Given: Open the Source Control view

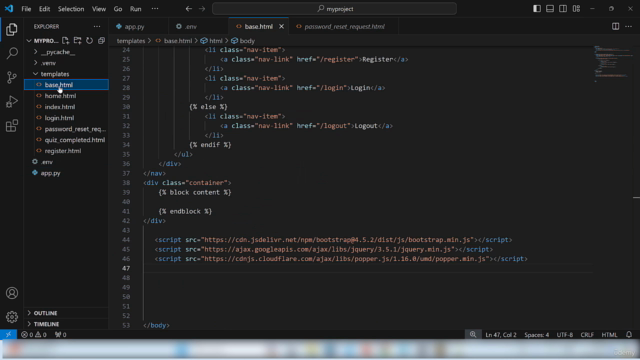Looking at the screenshot, I should [12, 77].
